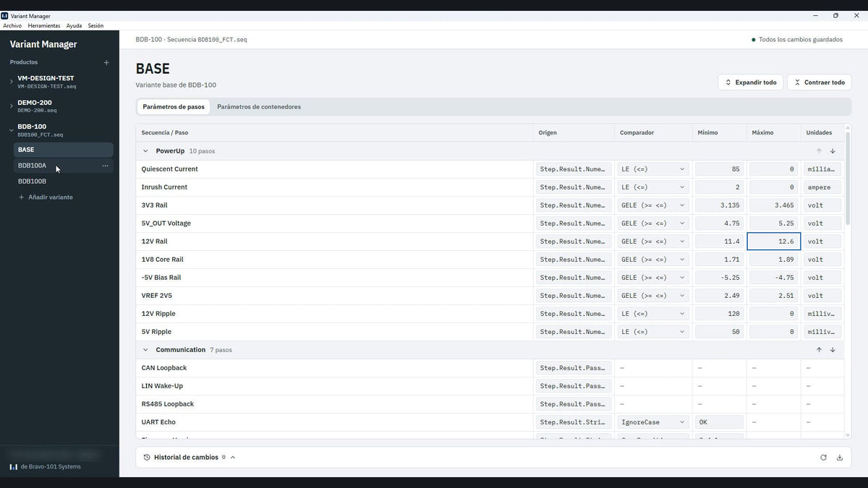
Task: Move Communication group up arrow
Action: pyautogui.click(x=819, y=350)
